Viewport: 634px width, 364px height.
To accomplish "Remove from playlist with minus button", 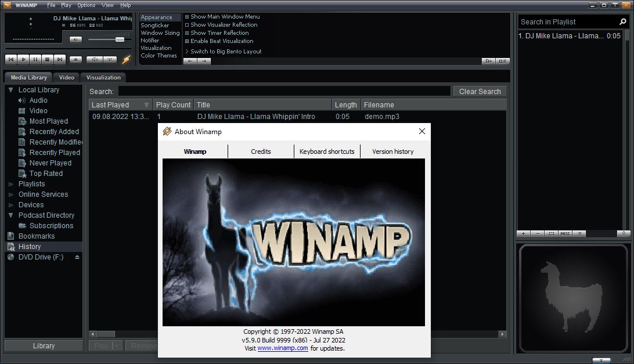I will (x=538, y=233).
